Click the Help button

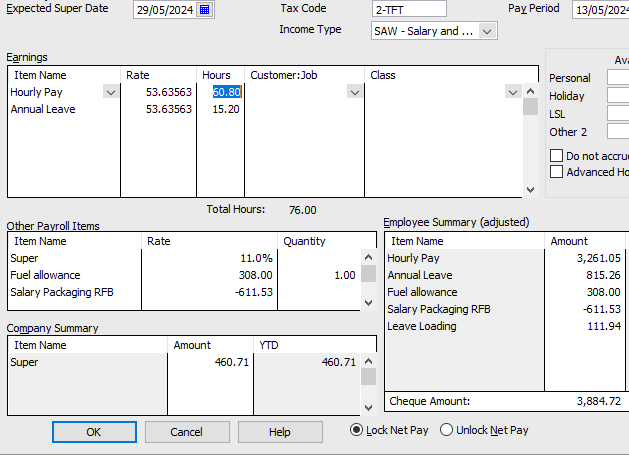point(280,432)
